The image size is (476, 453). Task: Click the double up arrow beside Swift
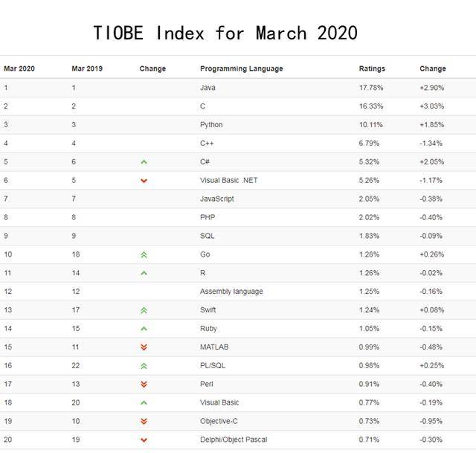pyautogui.click(x=144, y=310)
